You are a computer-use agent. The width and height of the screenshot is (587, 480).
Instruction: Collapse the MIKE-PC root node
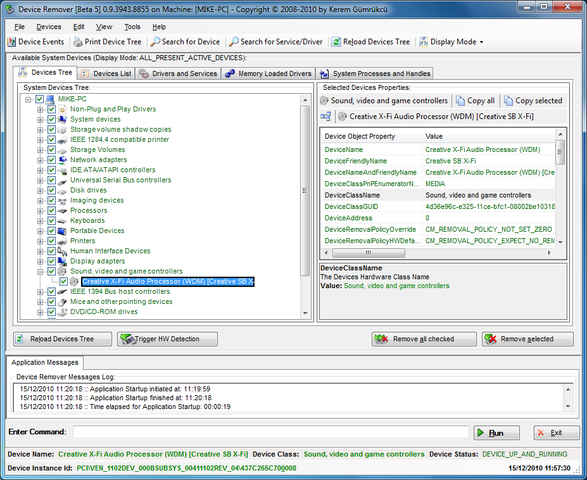pyautogui.click(x=28, y=100)
